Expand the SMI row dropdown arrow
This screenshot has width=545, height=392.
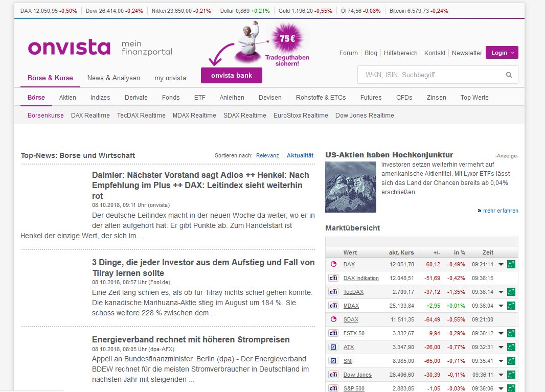pyautogui.click(x=501, y=361)
